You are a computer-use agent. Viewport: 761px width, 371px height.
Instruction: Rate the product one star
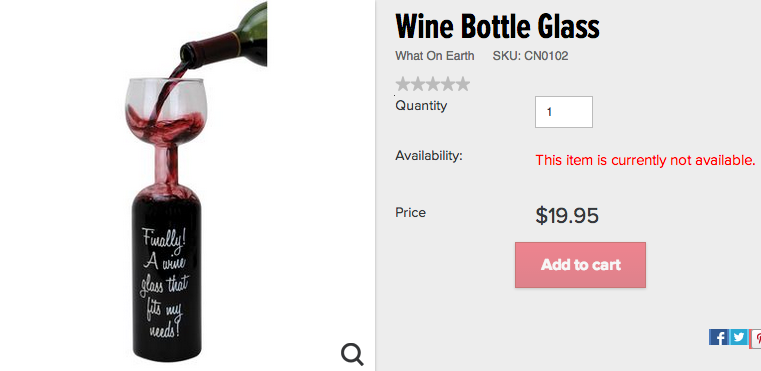tap(403, 84)
